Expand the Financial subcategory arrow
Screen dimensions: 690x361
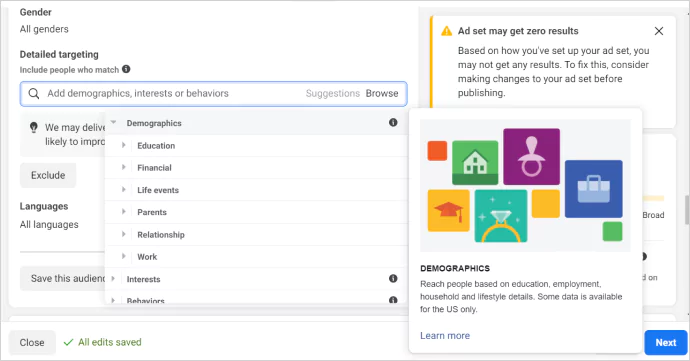[124, 167]
